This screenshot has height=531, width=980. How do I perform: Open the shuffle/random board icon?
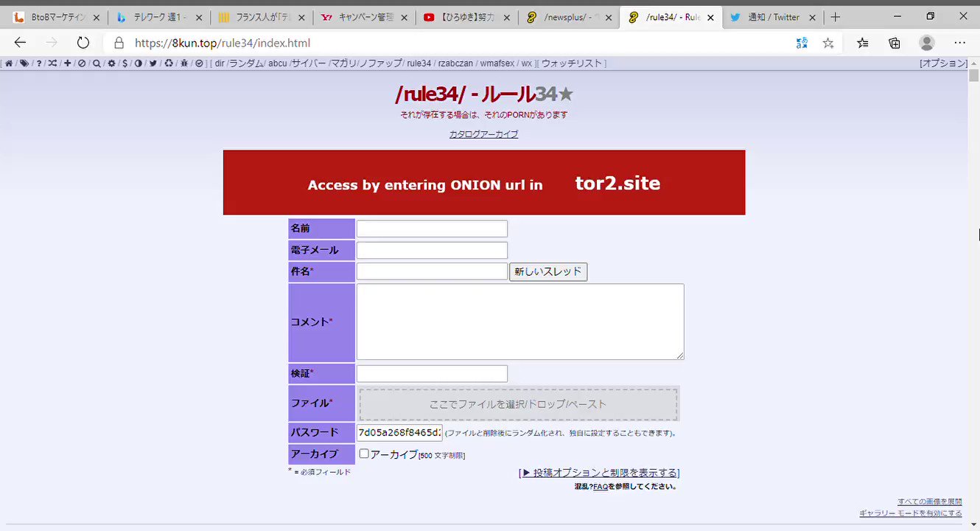(53, 63)
